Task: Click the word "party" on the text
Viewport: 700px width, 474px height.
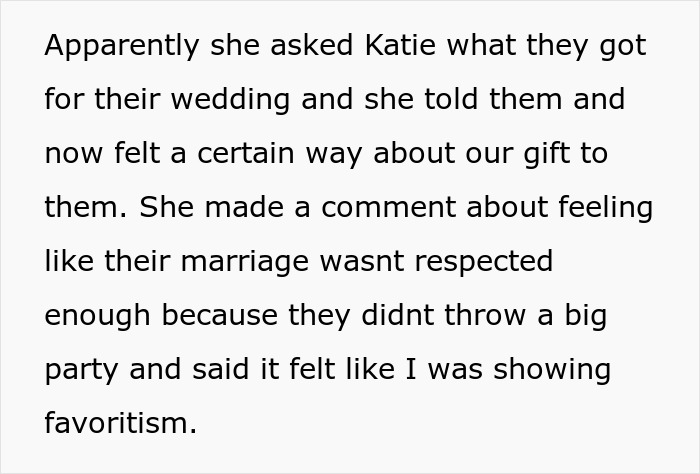Action: click(x=79, y=370)
